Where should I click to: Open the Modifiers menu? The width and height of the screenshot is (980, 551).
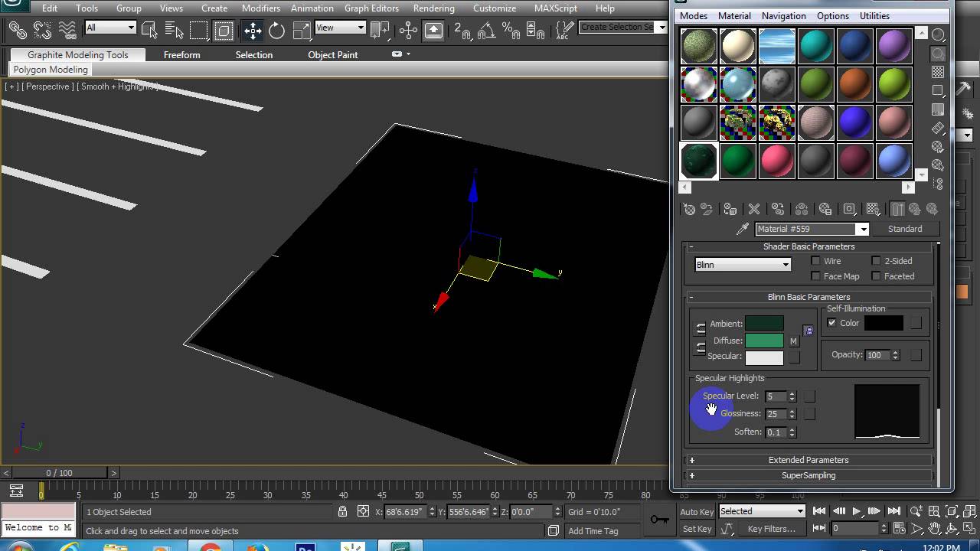(x=261, y=8)
